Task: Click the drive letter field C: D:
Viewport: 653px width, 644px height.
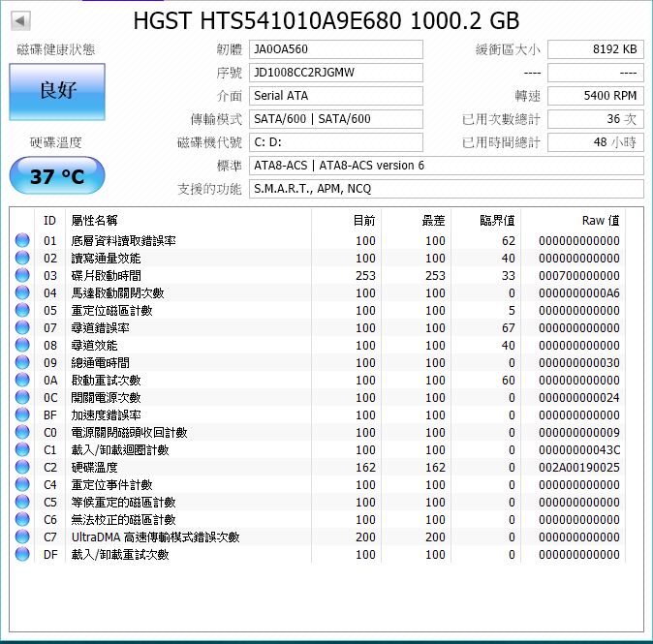Action: [x=336, y=142]
